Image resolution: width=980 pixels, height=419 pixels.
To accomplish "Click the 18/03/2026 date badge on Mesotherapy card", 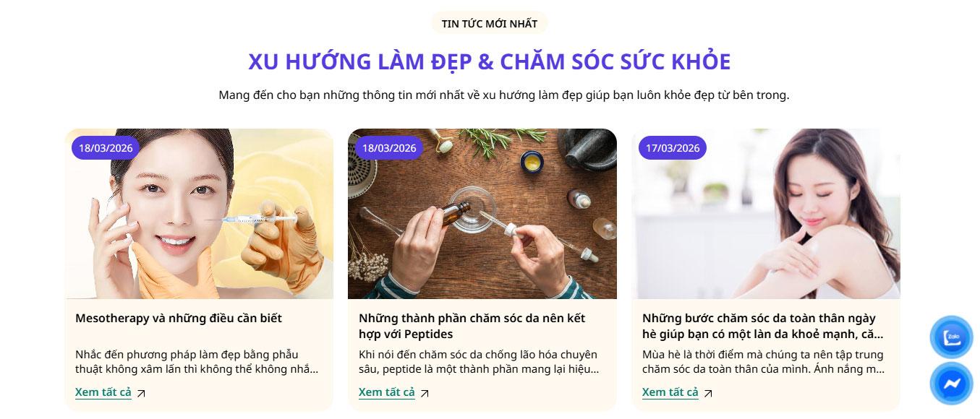I will [x=106, y=148].
